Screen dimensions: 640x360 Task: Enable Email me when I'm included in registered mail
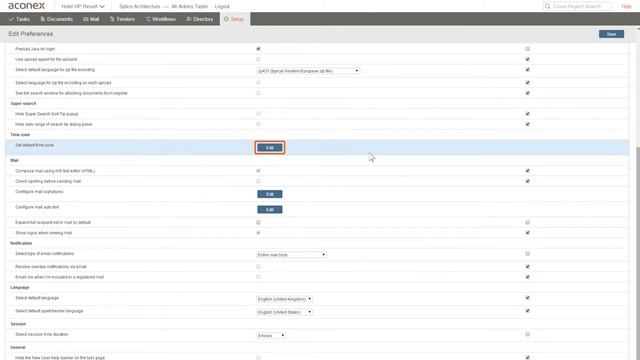tap(258, 277)
